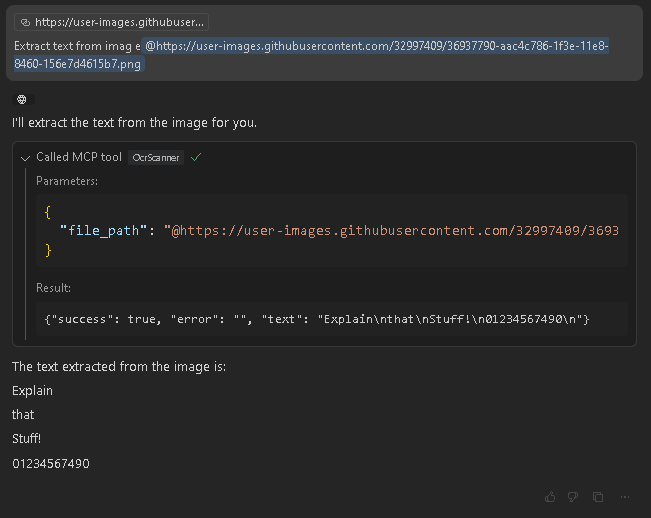Click the "file_path" key in parameters
The height and width of the screenshot is (518, 651).
[x=103, y=230]
